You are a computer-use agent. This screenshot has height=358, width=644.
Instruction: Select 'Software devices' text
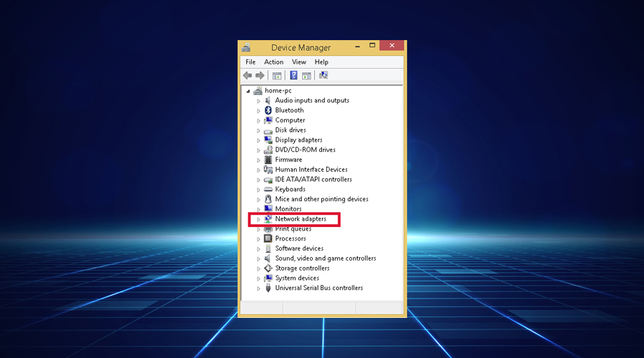(x=299, y=248)
